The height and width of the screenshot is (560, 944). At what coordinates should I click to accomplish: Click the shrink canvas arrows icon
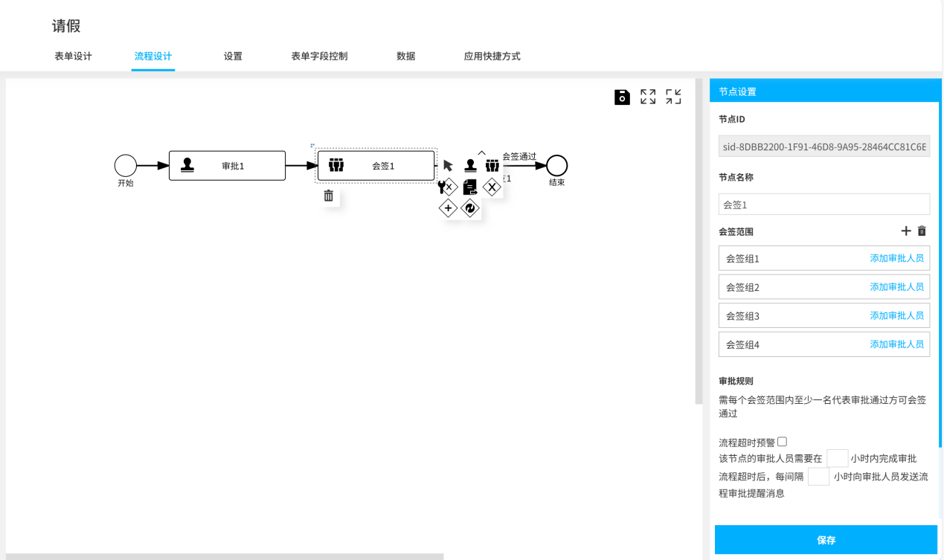point(673,97)
